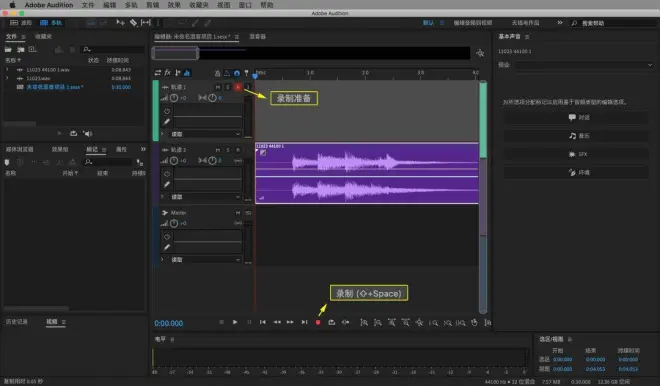
Task: Assign SFX audio type
Action: pyautogui.click(x=576, y=154)
